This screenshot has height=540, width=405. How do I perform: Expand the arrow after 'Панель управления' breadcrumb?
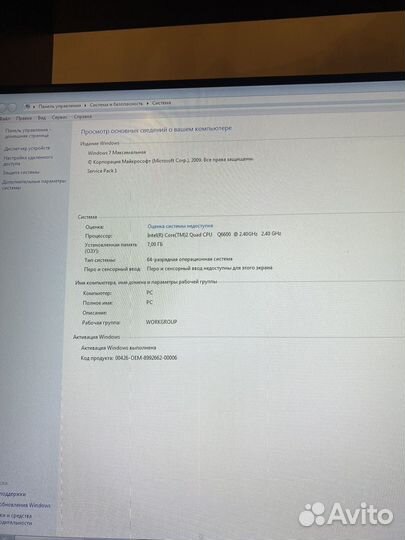pos(85,105)
